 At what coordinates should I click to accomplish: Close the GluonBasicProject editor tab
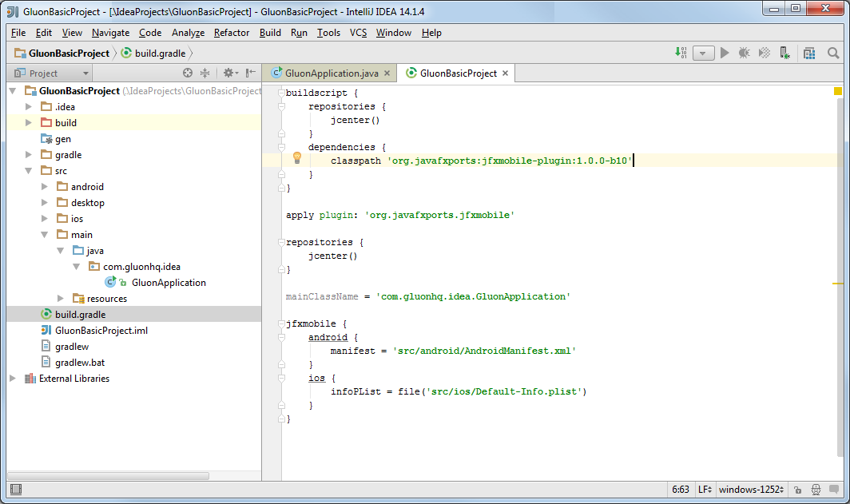[x=505, y=73]
